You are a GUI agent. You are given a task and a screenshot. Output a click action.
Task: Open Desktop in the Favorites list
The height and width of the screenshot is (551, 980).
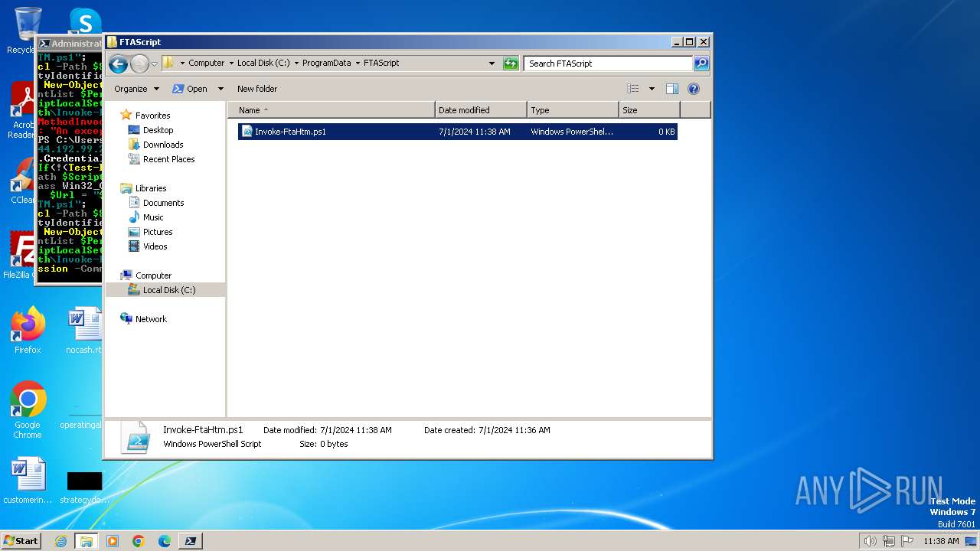[x=158, y=130]
